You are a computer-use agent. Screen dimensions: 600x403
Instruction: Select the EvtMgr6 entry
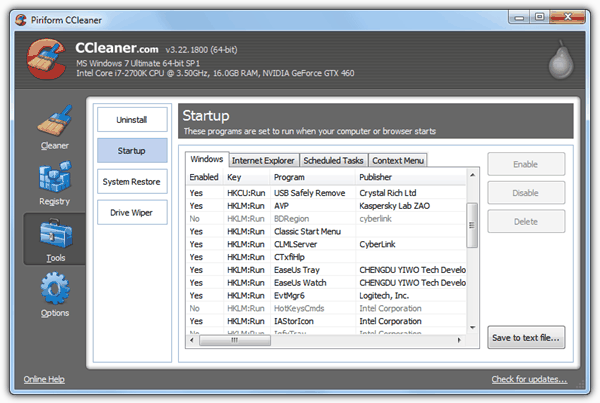pyautogui.click(x=326, y=295)
